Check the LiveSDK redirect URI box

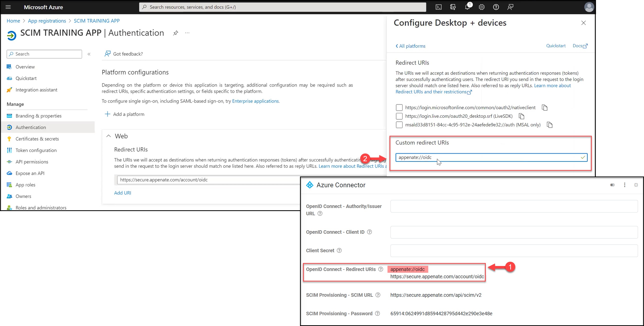pos(399,116)
